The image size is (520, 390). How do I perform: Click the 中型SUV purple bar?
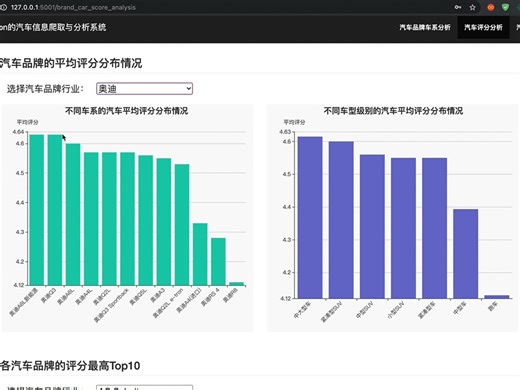[372, 226]
